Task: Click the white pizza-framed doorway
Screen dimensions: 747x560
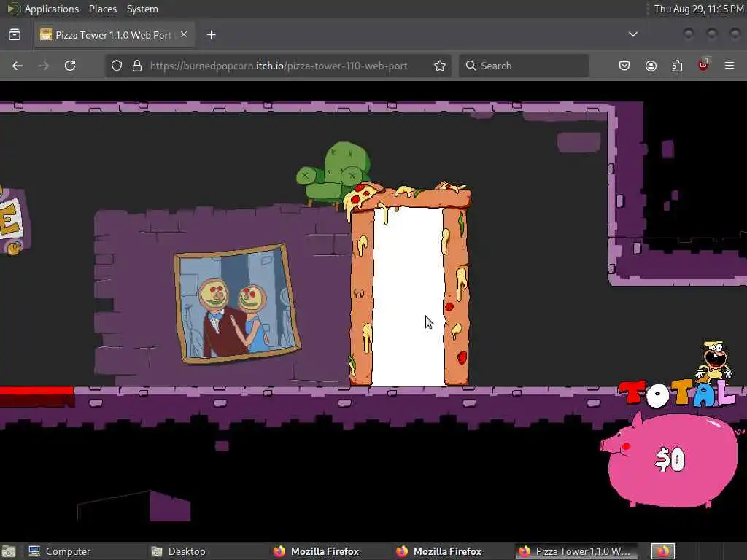Action: 409,295
